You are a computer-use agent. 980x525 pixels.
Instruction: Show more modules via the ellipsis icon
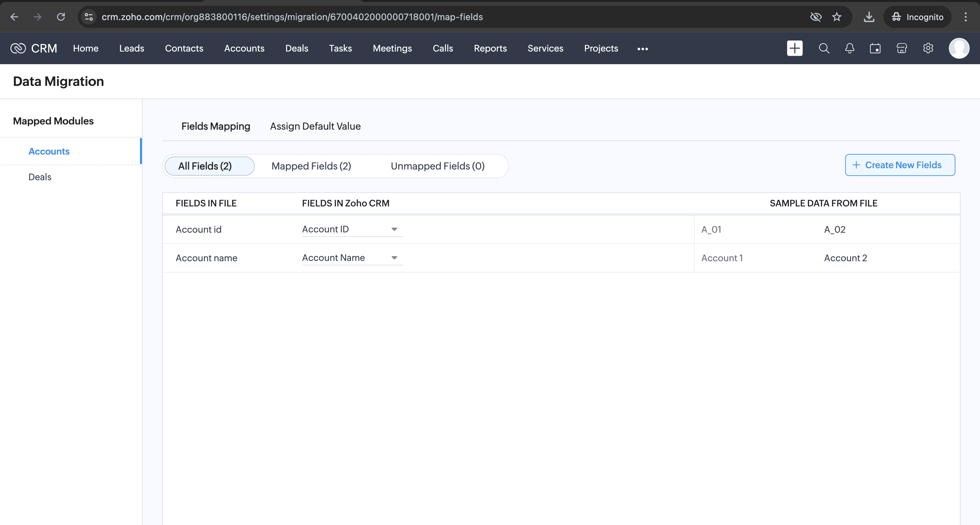tap(642, 49)
